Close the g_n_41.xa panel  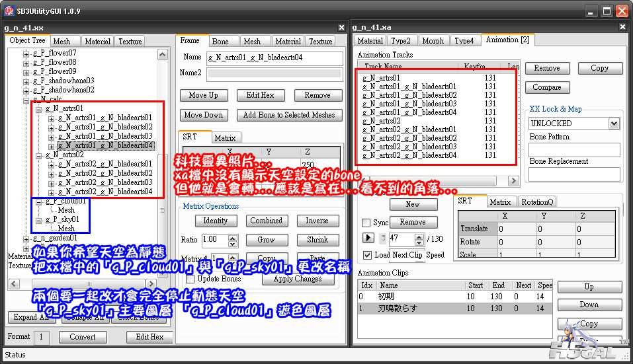click(x=624, y=28)
